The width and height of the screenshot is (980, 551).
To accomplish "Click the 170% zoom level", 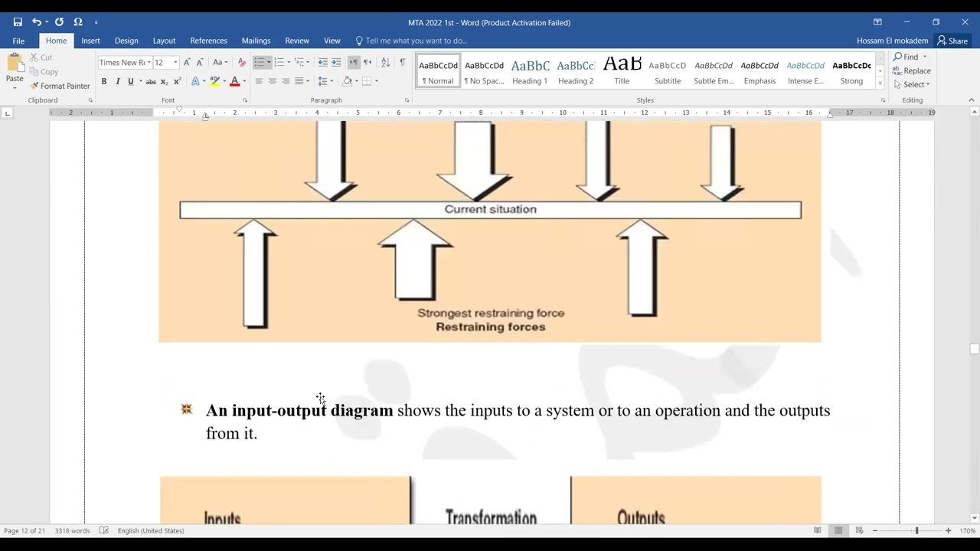I will pos(968,530).
